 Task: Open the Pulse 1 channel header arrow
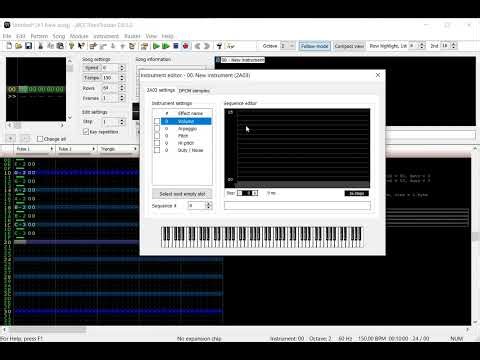tap(52, 149)
